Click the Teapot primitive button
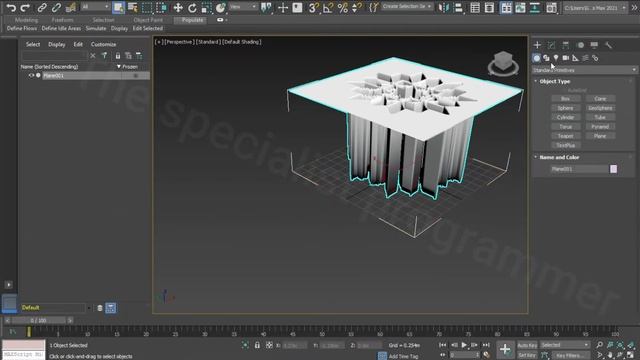This screenshot has width=640, height=360. coord(565,136)
